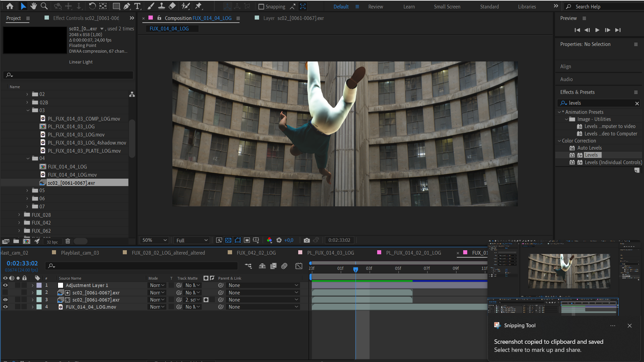Clear the levels search in Effects & Presets
This screenshot has width=644, height=362.
(637, 103)
